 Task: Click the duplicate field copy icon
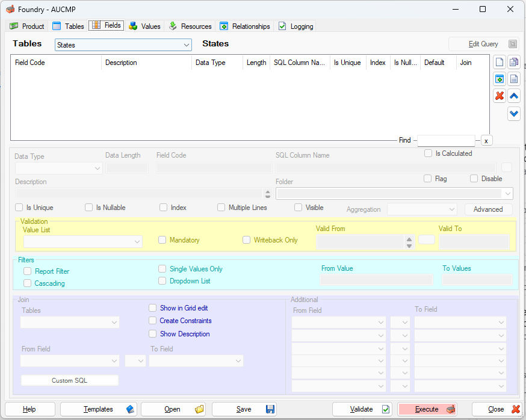point(513,62)
